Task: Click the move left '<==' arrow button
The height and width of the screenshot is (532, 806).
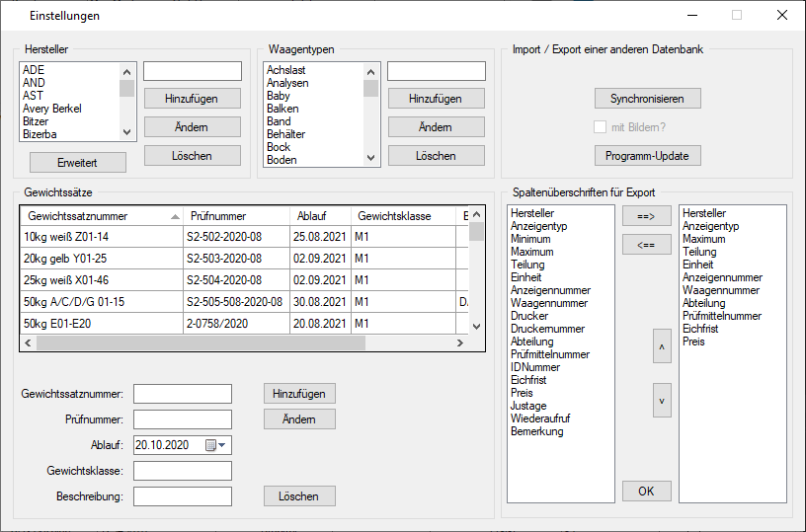Action: coord(646,245)
